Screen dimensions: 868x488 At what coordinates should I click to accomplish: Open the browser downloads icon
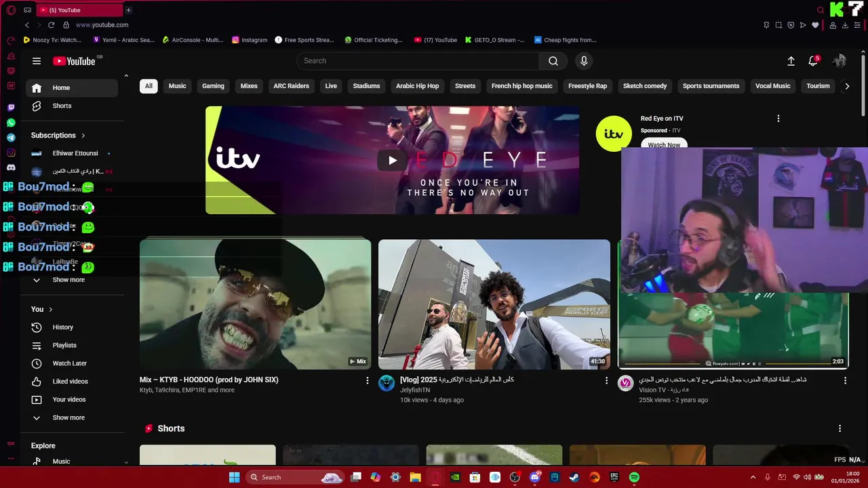[845, 25]
